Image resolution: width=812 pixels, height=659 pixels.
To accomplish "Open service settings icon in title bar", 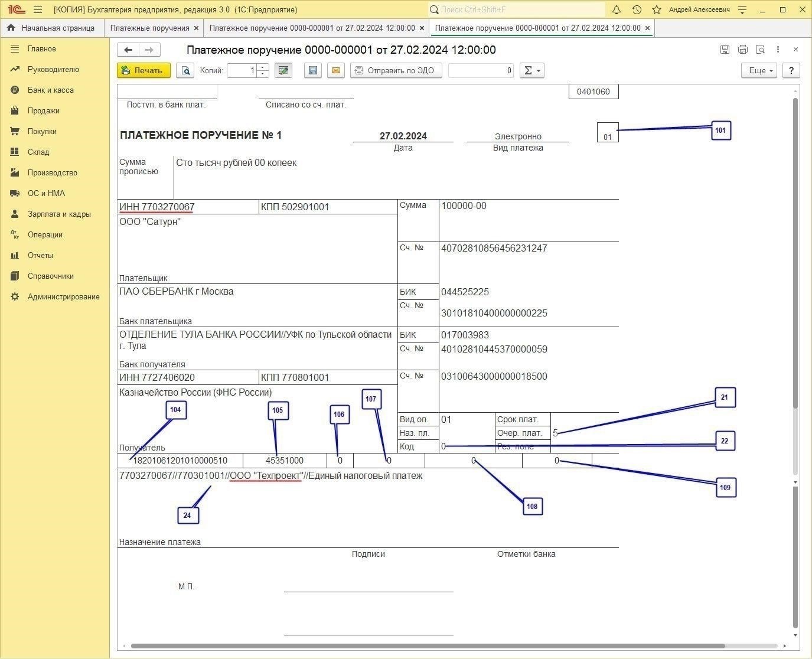I will [x=743, y=9].
